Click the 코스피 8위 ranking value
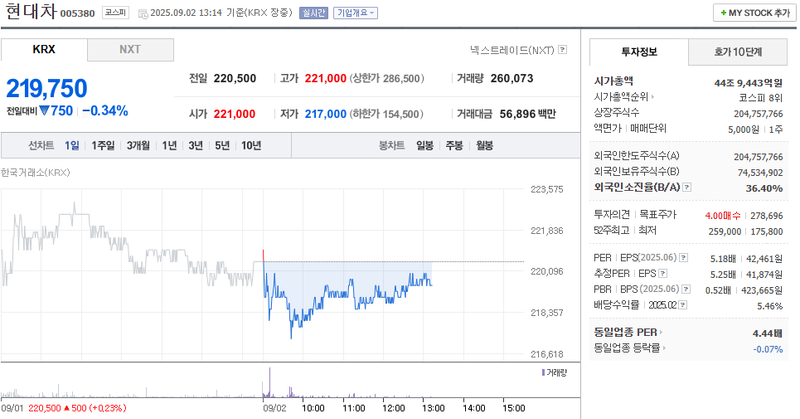 pyautogui.click(x=760, y=97)
